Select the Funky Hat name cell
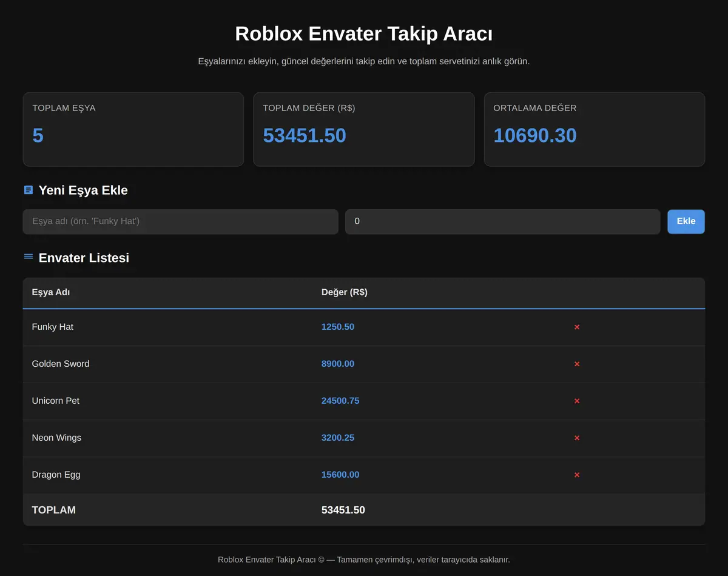The width and height of the screenshot is (728, 576). [x=53, y=327]
